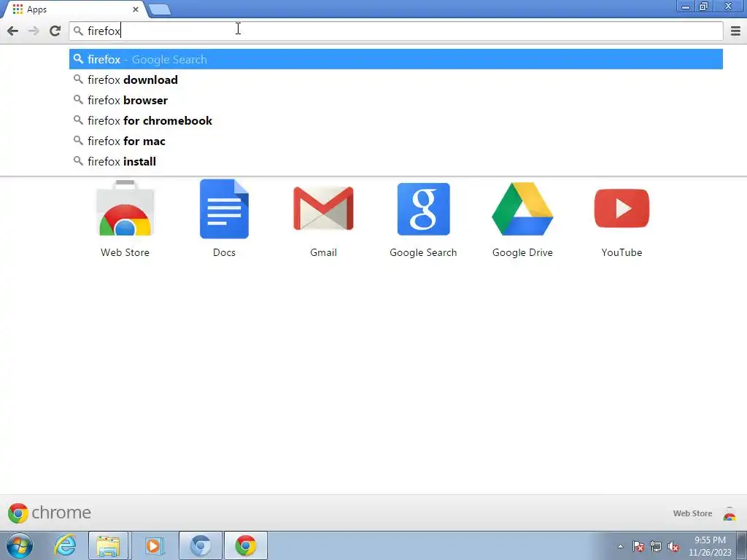Screen dimensions: 747x560
Task: Launch Internet Explorer from the taskbar
Action: pyautogui.click(x=64, y=545)
